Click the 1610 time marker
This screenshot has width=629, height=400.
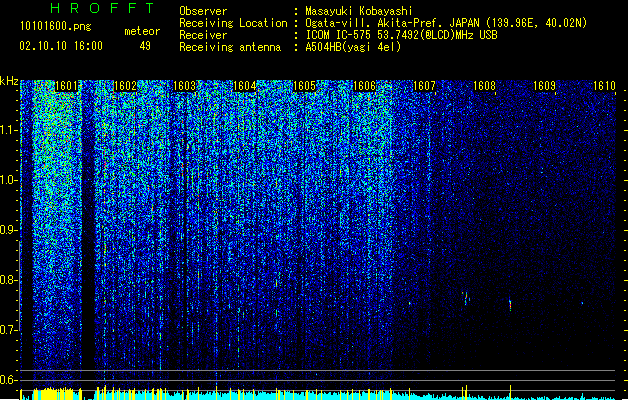pos(604,86)
